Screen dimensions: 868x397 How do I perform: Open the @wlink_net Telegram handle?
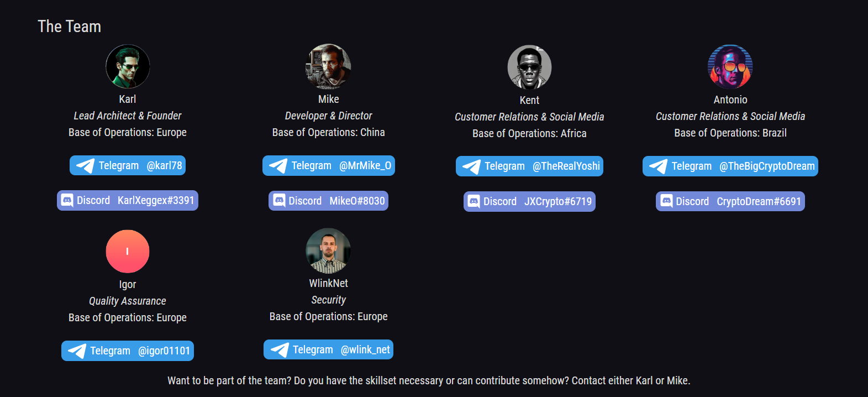click(x=365, y=349)
